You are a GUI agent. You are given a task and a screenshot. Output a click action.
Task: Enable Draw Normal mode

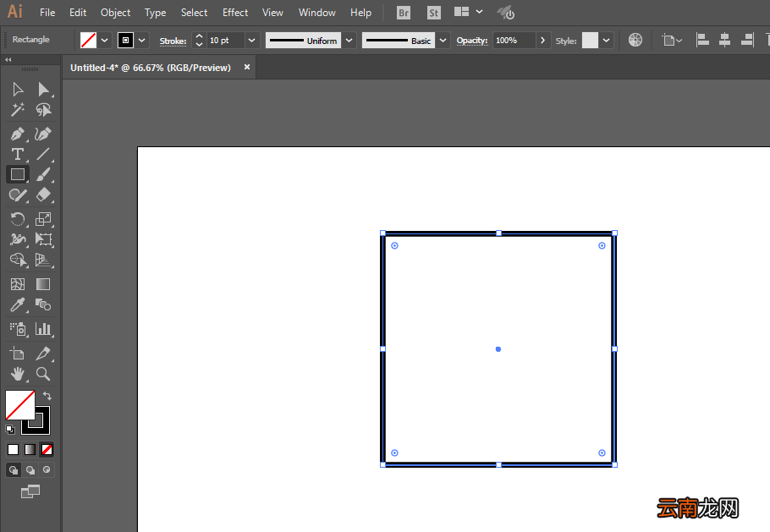(x=14, y=469)
